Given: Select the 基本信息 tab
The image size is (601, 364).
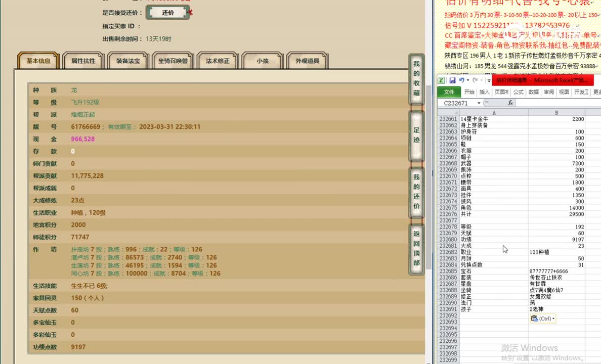Looking at the screenshot, I should point(38,61).
